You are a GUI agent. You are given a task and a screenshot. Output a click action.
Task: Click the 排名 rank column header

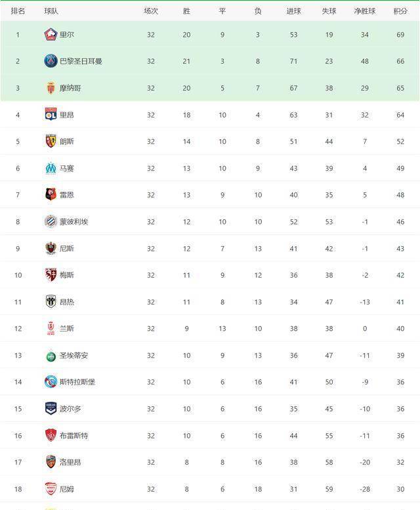pyautogui.click(x=18, y=11)
